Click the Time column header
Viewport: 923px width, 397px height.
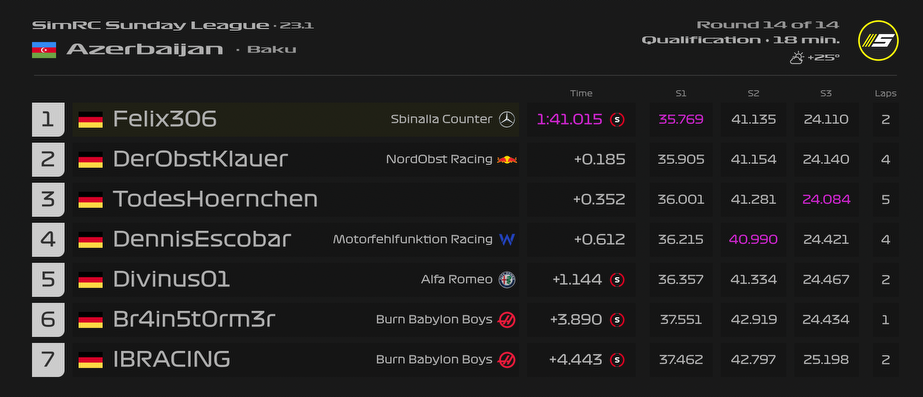pyautogui.click(x=581, y=93)
